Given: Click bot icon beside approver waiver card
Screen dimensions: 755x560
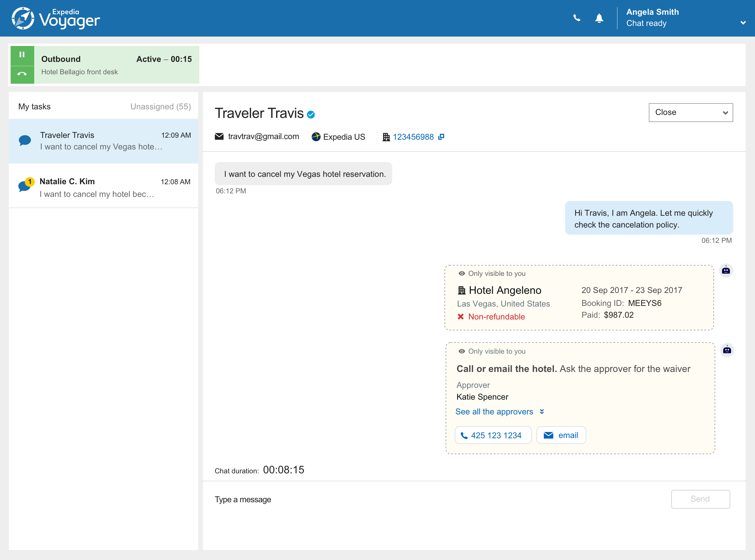Looking at the screenshot, I should coord(726,350).
